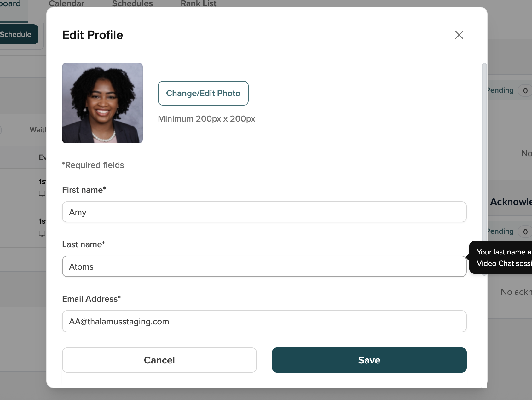Click the second monitor icon in the events list
The height and width of the screenshot is (400, 532).
click(42, 234)
